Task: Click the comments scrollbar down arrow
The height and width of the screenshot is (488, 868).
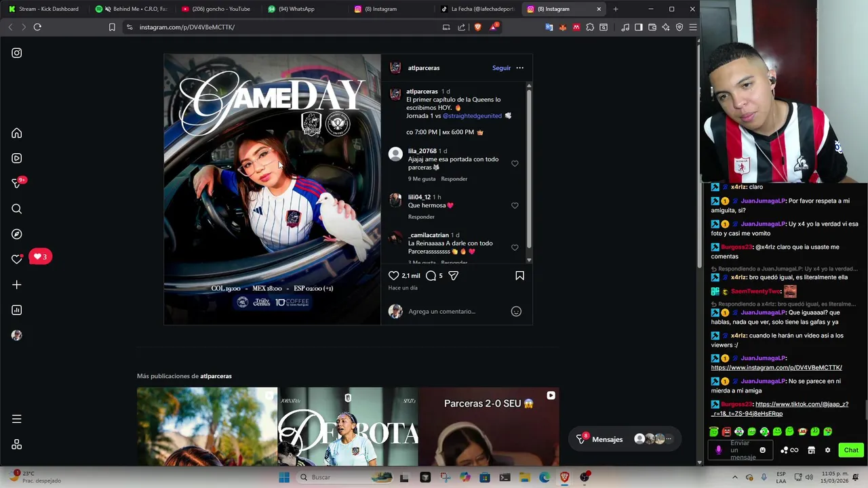Action: click(x=529, y=260)
